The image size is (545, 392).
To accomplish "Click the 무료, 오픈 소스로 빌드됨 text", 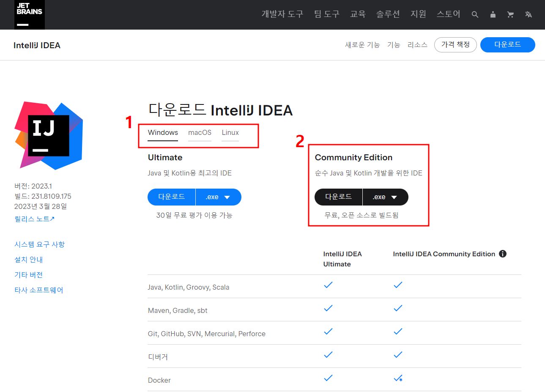I will [x=362, y=215].
